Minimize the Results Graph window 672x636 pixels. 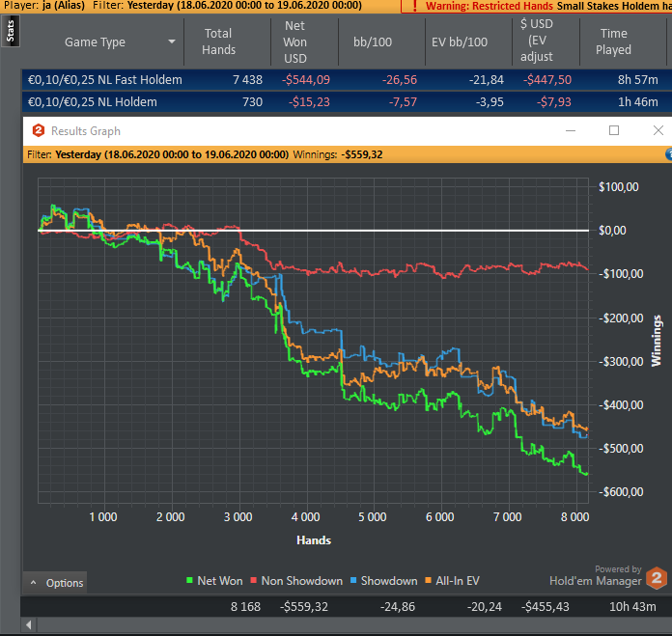coord(571,130)
